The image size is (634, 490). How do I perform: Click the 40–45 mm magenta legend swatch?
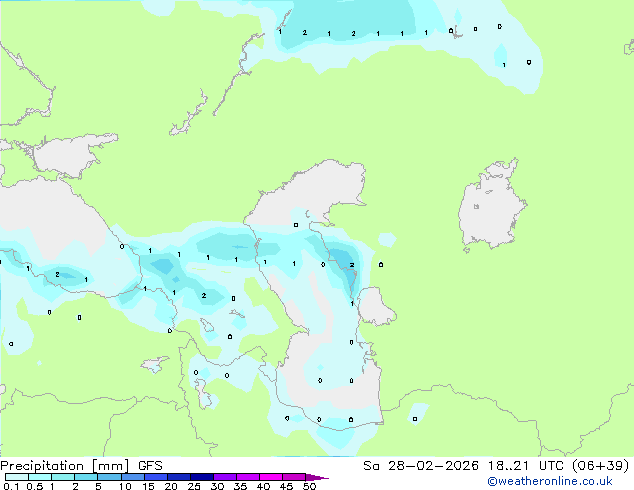point(271,477)
